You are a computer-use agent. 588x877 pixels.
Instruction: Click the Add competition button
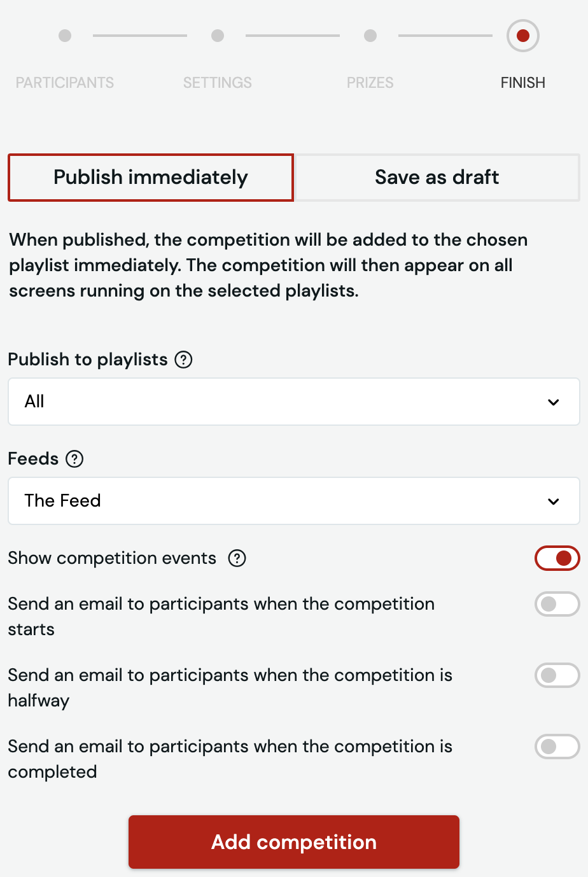pos(294,842)
